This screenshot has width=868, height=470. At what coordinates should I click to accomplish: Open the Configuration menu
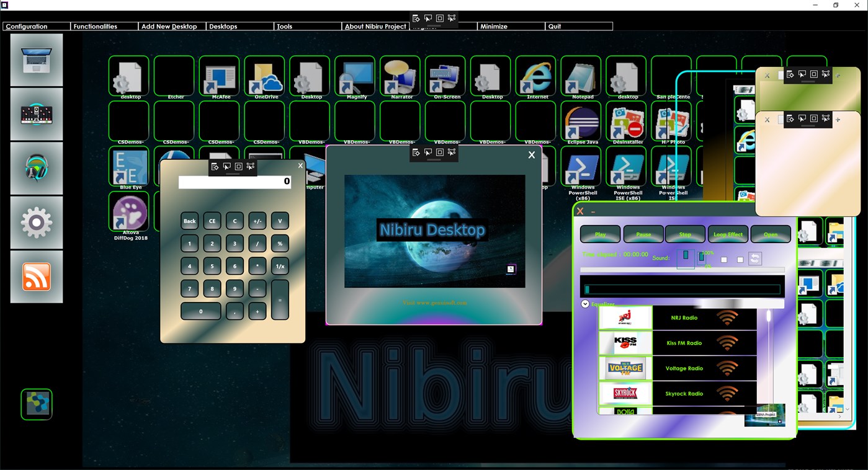click(26, 26)
